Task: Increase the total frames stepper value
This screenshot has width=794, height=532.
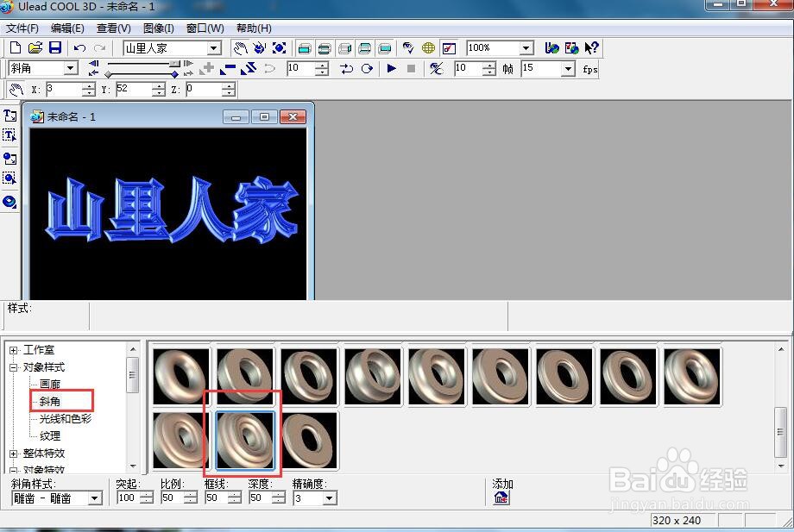Action: (488, 65)
